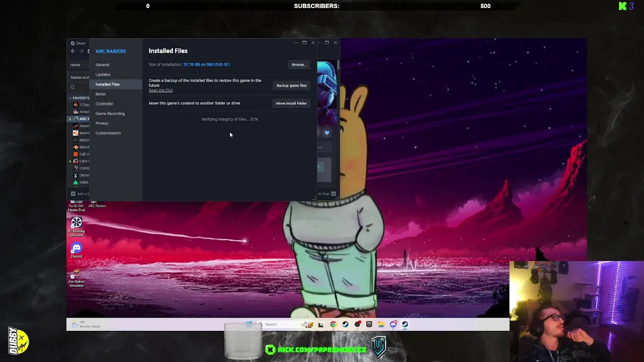The width and height of the screenshot is (644, 362).
Task: Click the Steam logo in title bar
Action: coord(72,43)
